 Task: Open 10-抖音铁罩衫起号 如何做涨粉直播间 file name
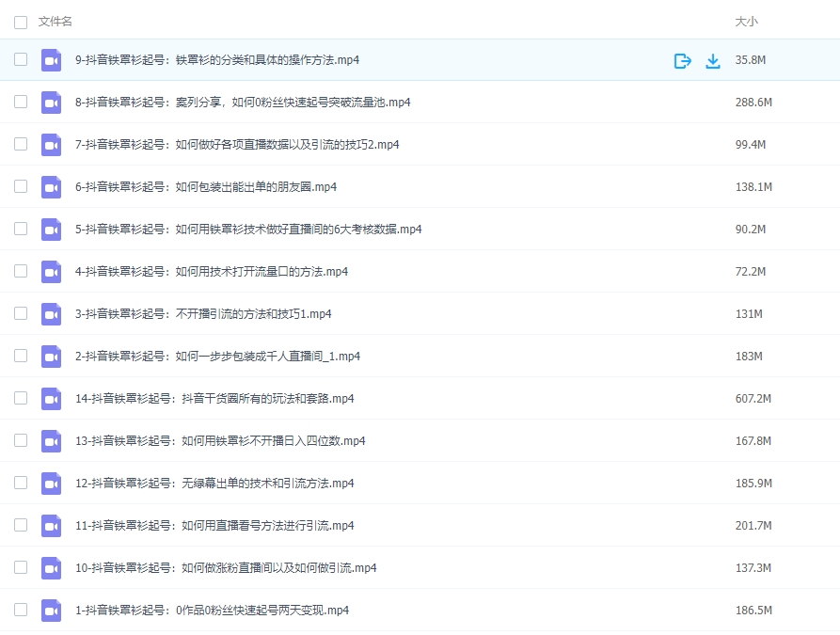(226, 568)
